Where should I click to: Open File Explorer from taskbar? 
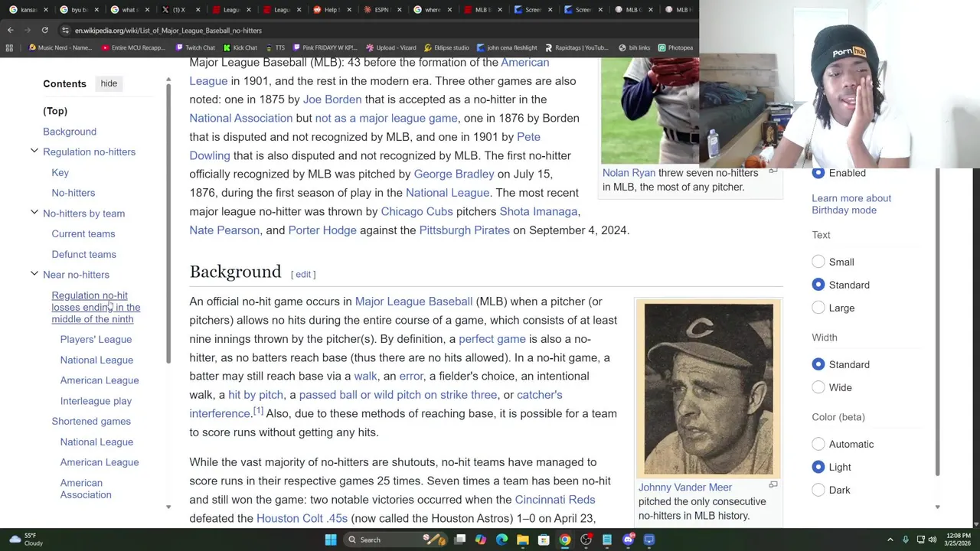pyautogui.click(x=522, y=540)
